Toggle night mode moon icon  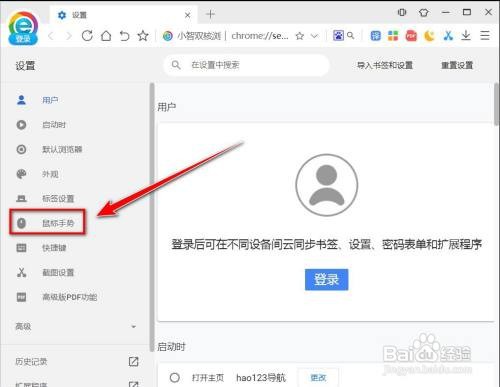429,35
